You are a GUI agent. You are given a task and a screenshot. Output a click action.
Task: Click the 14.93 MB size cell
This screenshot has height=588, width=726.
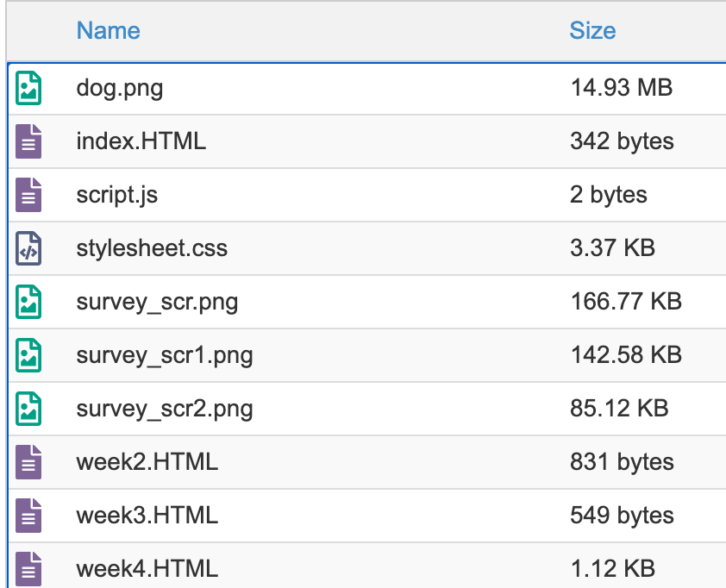coord(621,88)
